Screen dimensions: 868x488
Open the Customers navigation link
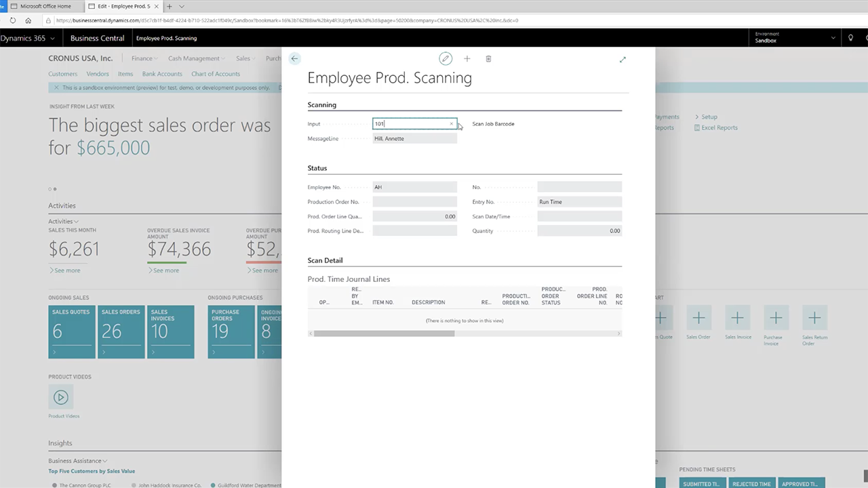pyautogui.click(x=62, y=74)
